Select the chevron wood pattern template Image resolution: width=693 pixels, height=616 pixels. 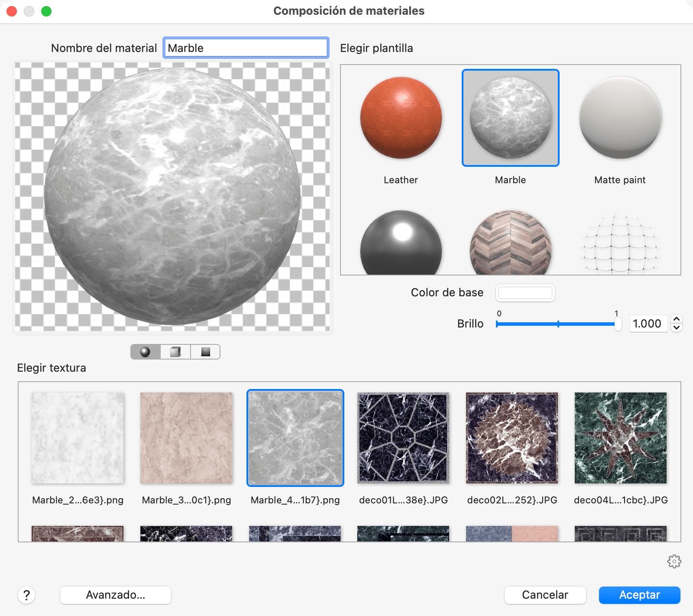pyautogui.click(x=511, y=243)
